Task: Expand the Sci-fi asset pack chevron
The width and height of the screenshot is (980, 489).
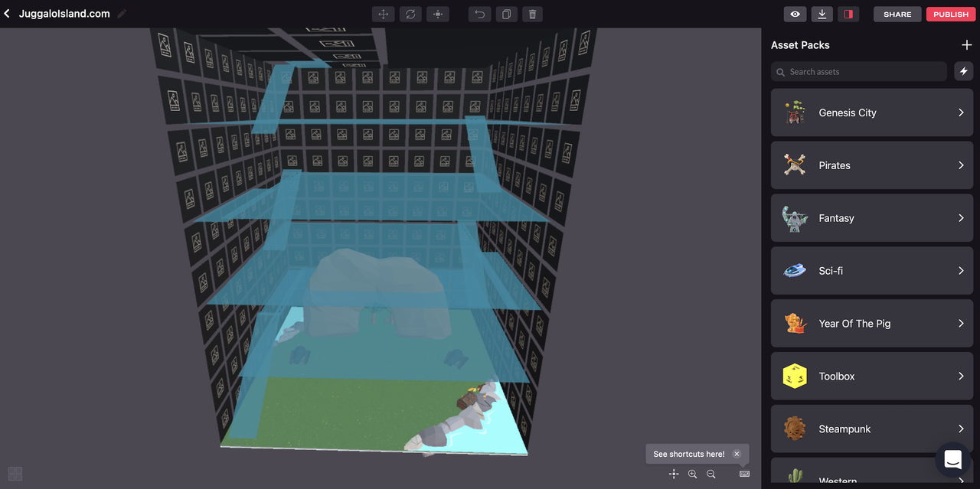Action: pyautogui.click(x=961, y=271)
